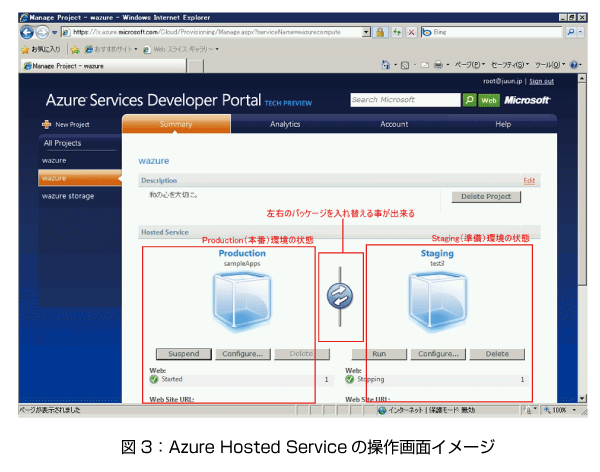Select wazure storage in sidebar
This screenshot has width=600, height=472.
(x=68, y=196)
